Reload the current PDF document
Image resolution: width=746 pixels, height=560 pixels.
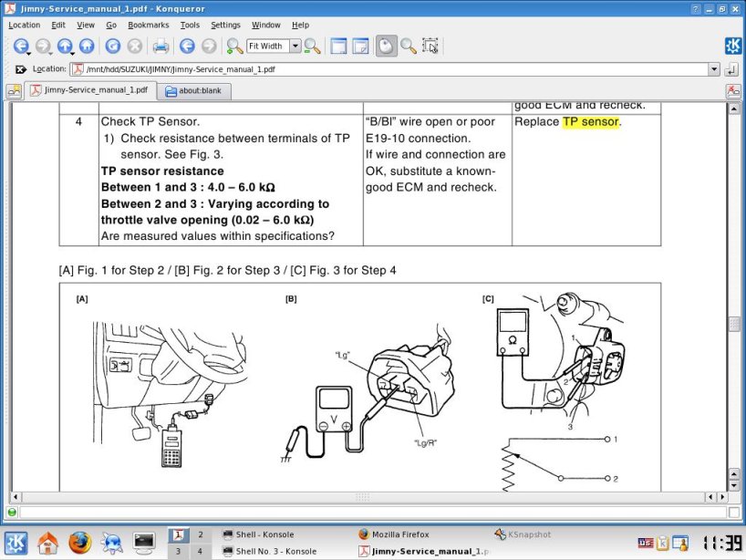point(112,46)
